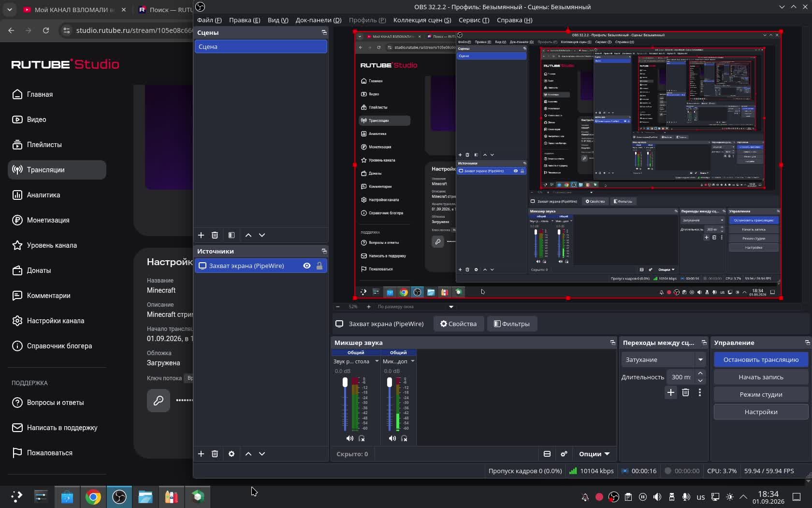Screen dimensions: 812x508
Task: Zoom out the preview with the minus icon
Action: pyautogui.click(x=338, y=307)
